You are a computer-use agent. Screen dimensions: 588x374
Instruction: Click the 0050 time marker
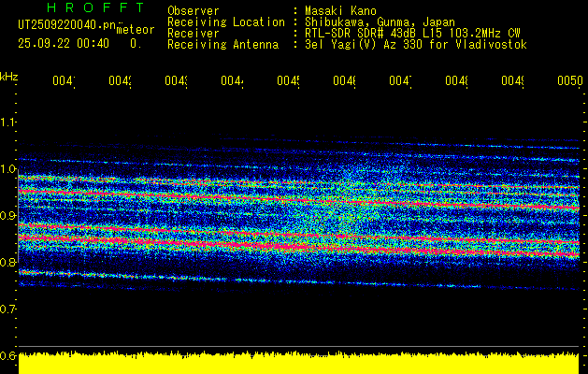tap(568, 81)
